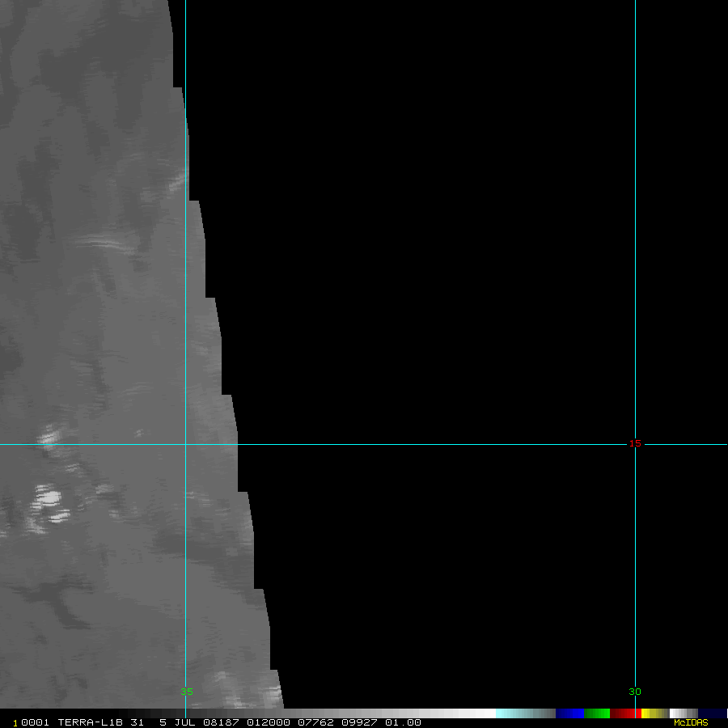Click the green longitude label 35

(x=187, y=692)
